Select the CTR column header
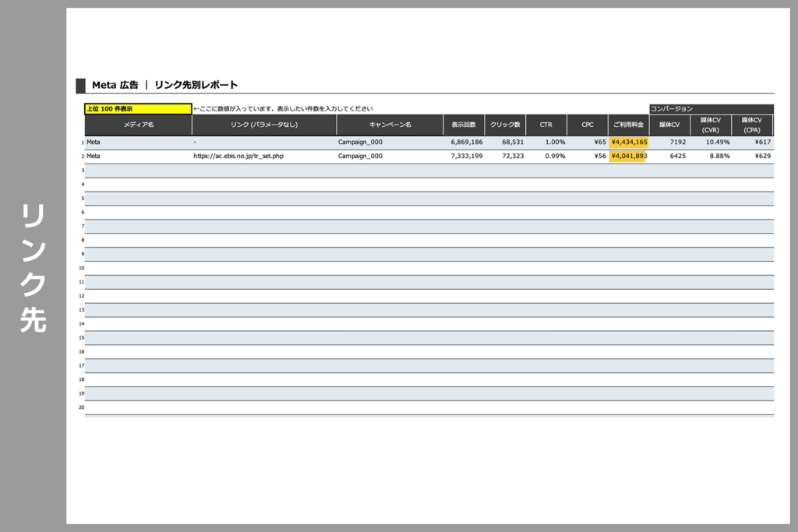Image resolution: width=798 pixels, height=532 pixels. tap(546, 125)
